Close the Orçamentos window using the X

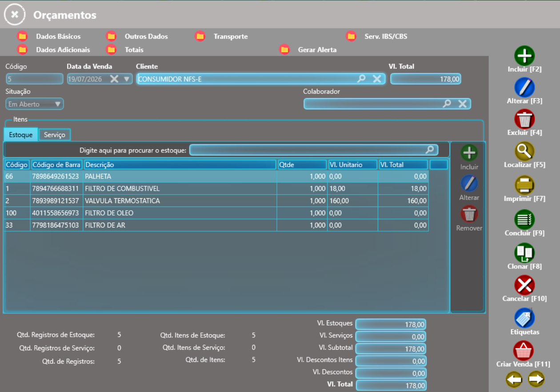click(15, 14)
